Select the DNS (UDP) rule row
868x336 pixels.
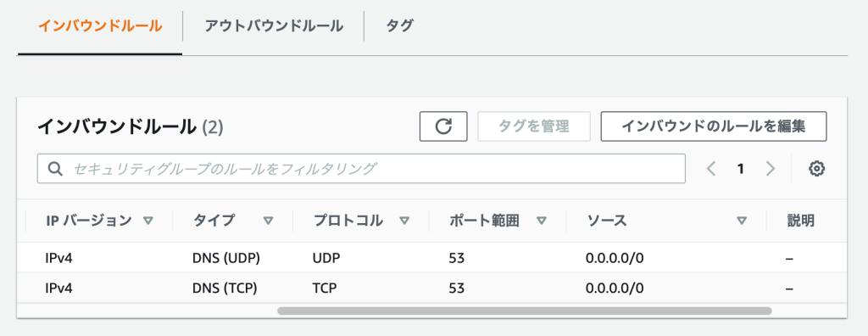pos(431,258)
